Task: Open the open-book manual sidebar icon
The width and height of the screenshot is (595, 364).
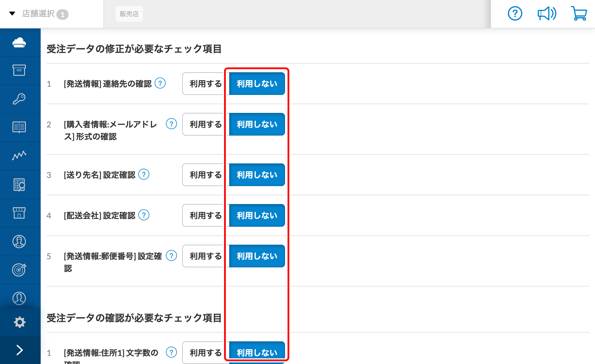Action: 19,127
